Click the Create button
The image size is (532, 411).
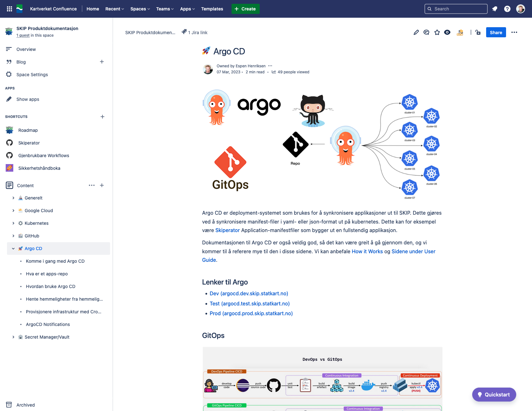pos(245,9)
